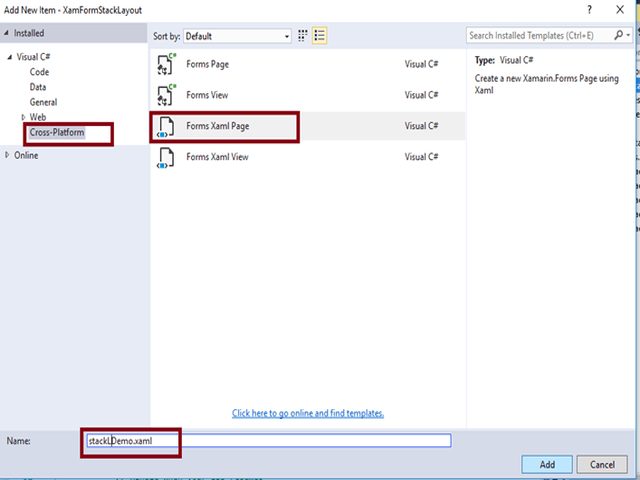The height and width of the screenshot is (480, 640).
Task: Select the Data category
Action: point(38,87)
